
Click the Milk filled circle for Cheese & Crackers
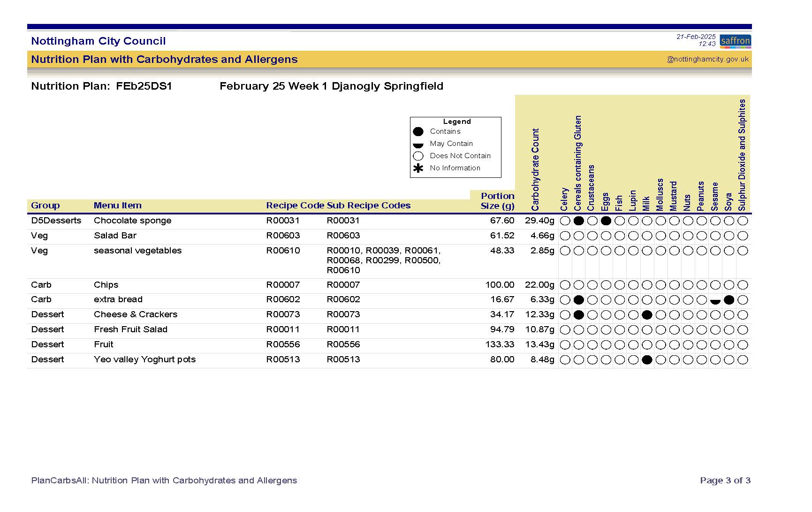[647, 315]
